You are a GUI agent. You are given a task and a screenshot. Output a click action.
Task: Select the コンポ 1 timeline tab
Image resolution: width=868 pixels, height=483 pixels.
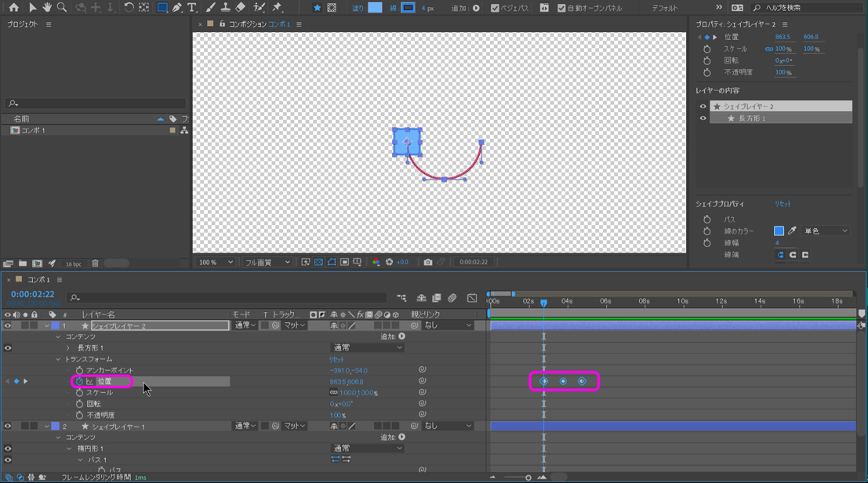(38, 279)
